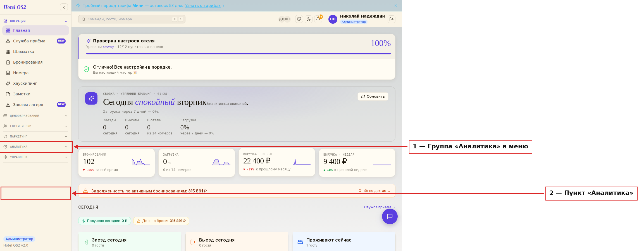Click the -77% к прошлому месяцу indicator
The height and width of the screenshot is (251, 644).
(x=267, y=169)
